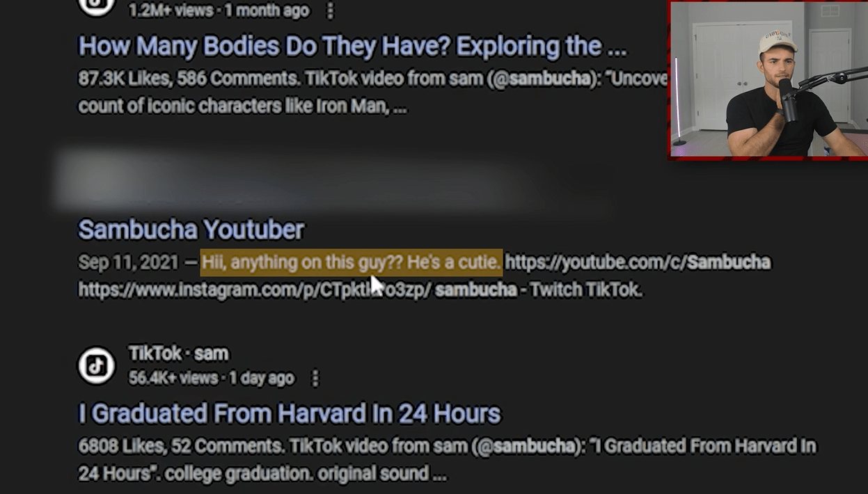Click the instagram.com/p/ URL text

pyautogui.click(x=253, y=289)
